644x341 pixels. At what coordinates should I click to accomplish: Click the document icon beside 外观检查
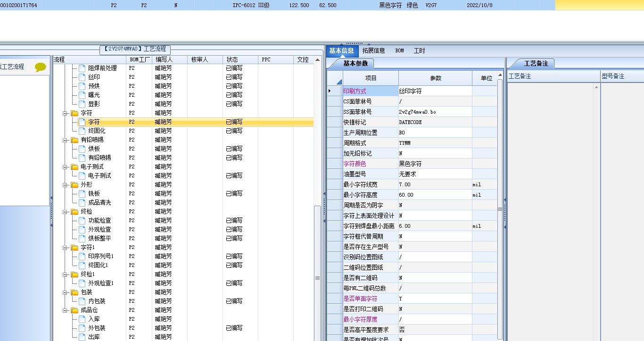click(x=83, y=229)
